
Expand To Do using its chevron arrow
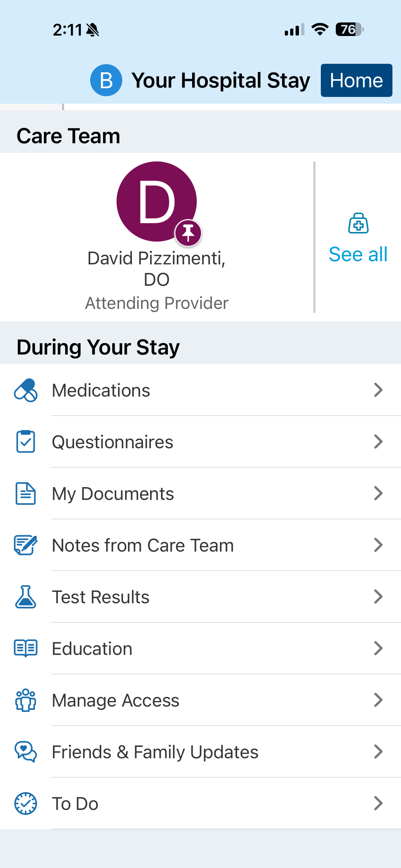(378, 804)
